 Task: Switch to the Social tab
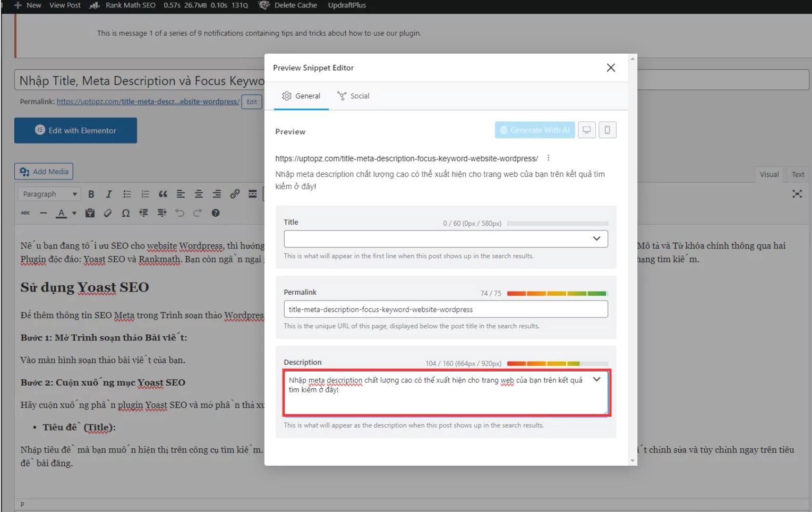(x=353, y=96)
